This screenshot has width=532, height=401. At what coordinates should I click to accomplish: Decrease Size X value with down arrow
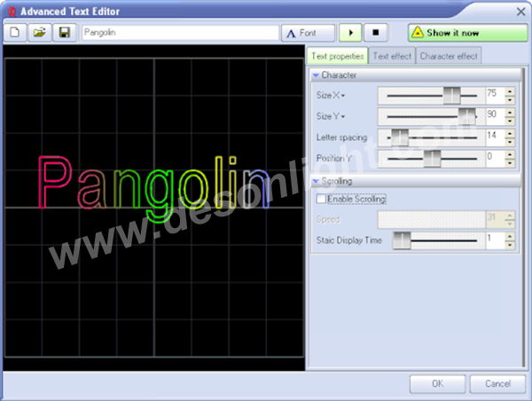click(510, 100)
